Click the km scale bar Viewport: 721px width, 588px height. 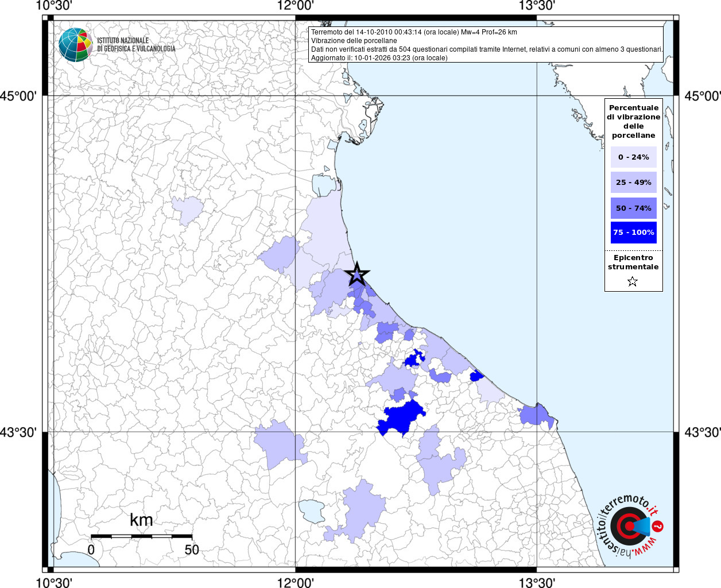141,536
